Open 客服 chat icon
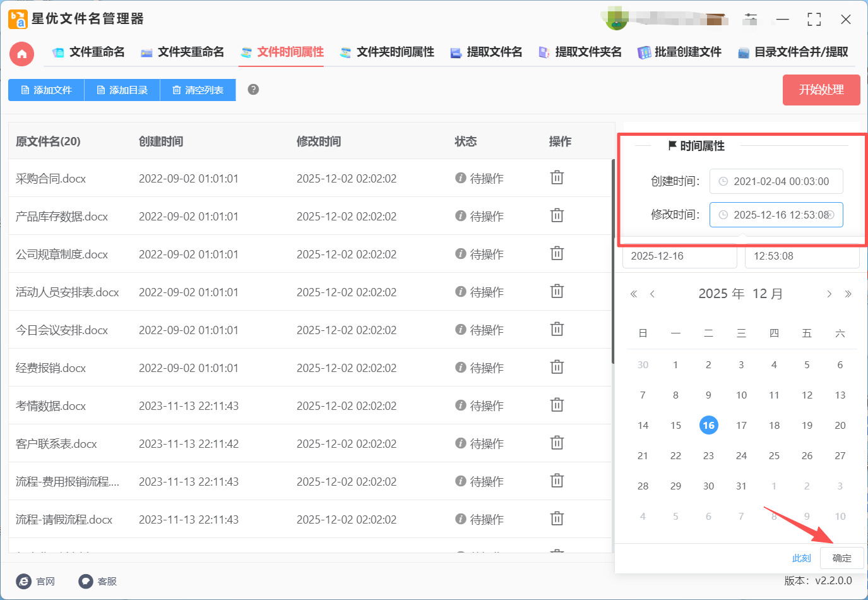The width and height of the screenshot is (868, 600). pyautogui.click(x=86, y=581)
